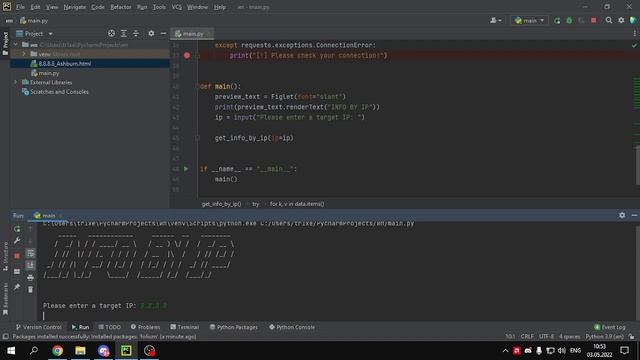Open the Tools menu

click(x=159, y=7)
